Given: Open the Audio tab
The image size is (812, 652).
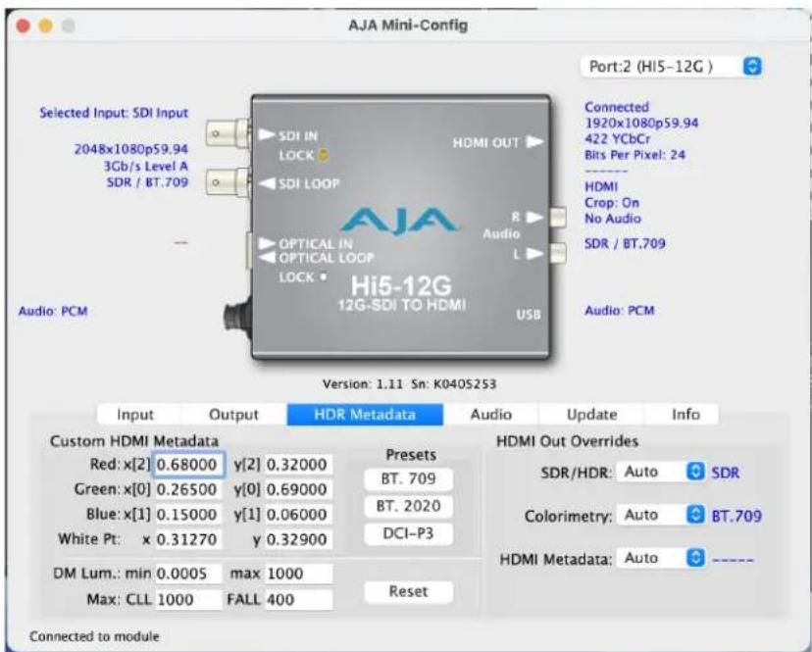Looking at the screenshot, I should point(491,415).
